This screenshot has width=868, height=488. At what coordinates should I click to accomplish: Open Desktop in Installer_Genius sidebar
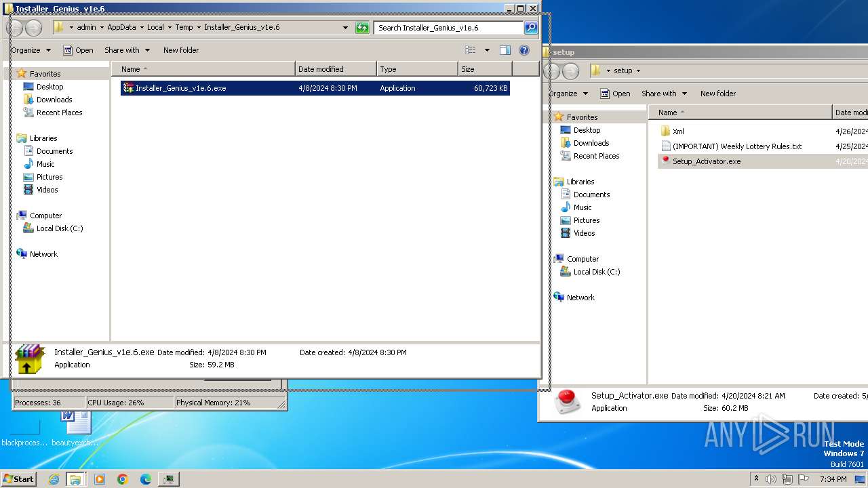tap(50, 87)
